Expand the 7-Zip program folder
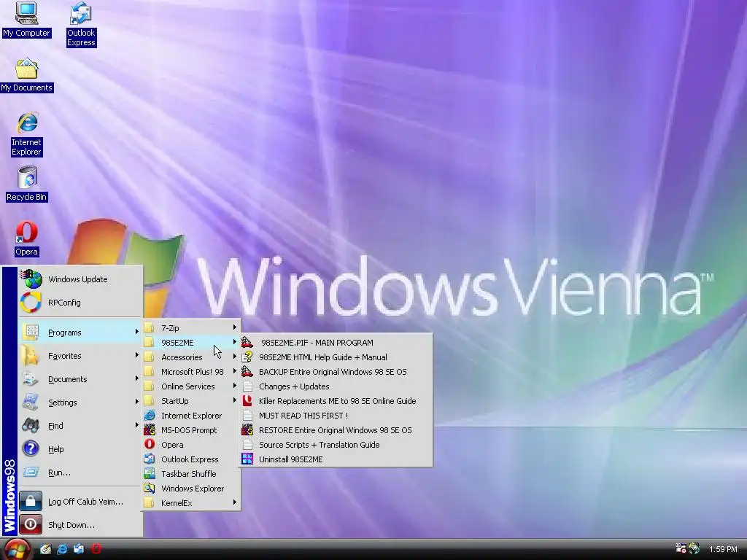Image resolution: width=747 pixels, height=560 pixels. [190, 327]
